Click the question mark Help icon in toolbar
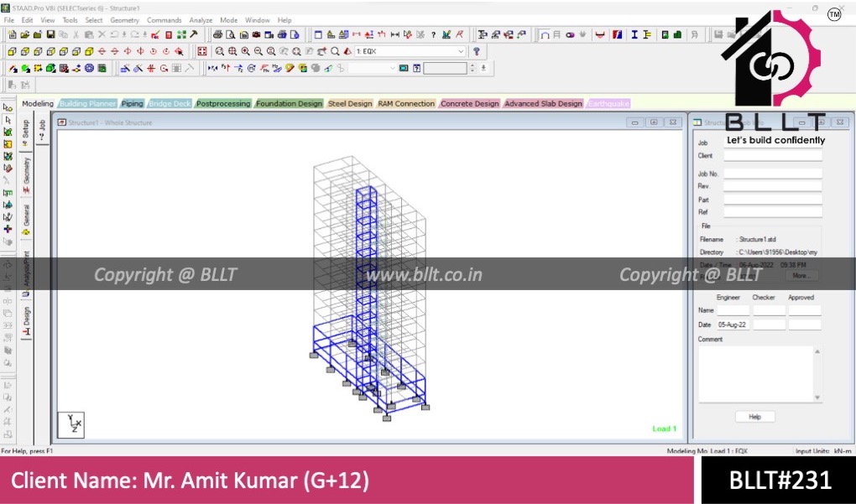 click(433, 34)
